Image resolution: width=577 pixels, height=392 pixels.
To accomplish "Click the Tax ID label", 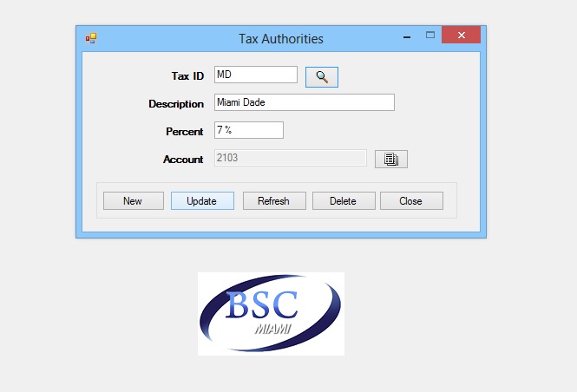I will pos(187,76).
